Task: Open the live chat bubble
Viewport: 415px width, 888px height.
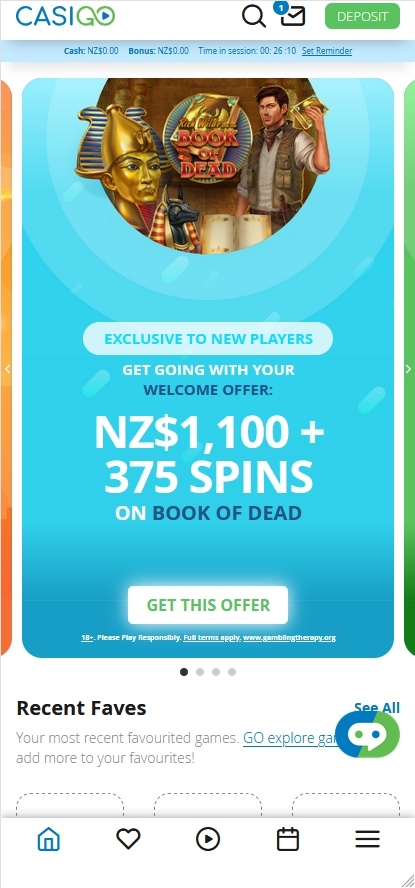Action: 367,735
